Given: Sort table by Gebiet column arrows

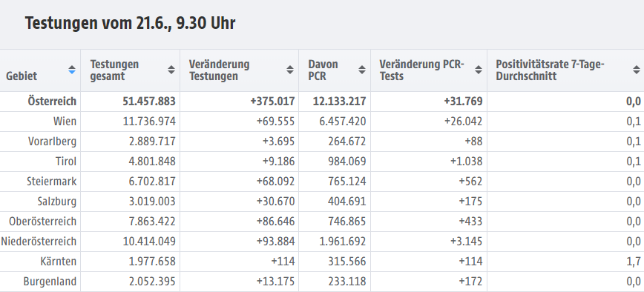Looking at the screenshot, I should click(x=72, y=70).
